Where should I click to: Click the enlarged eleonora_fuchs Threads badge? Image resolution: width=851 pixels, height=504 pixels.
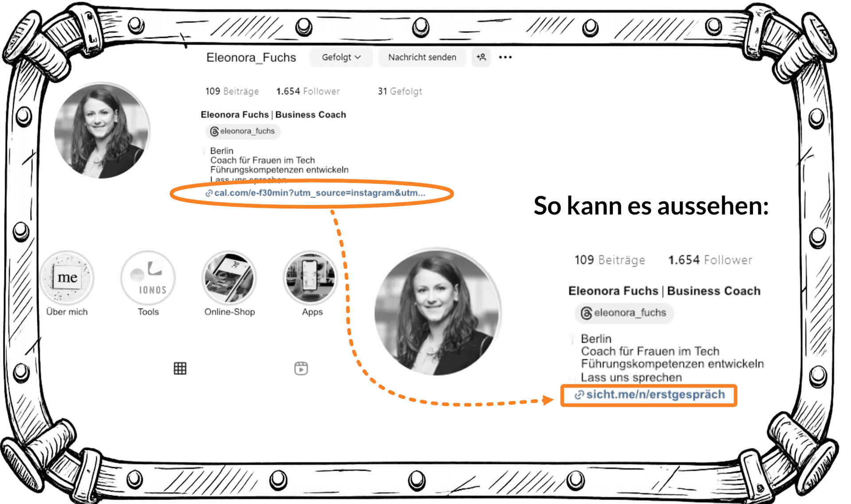[624, 313]
